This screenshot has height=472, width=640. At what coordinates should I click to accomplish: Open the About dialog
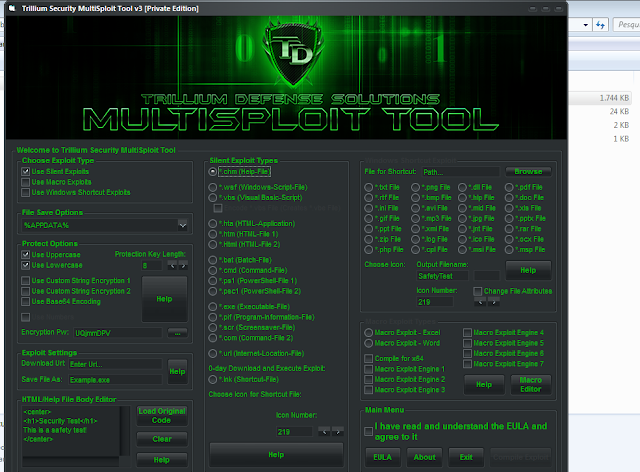coord(424,457)
